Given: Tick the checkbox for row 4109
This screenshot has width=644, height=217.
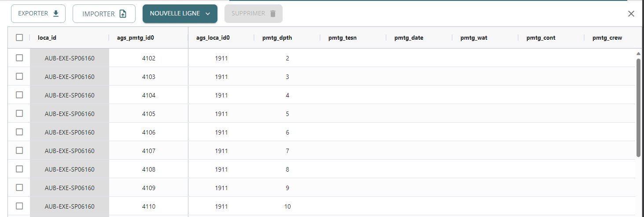Looking at the screenshot, I should pyautogui.click(x=19, y=187).
